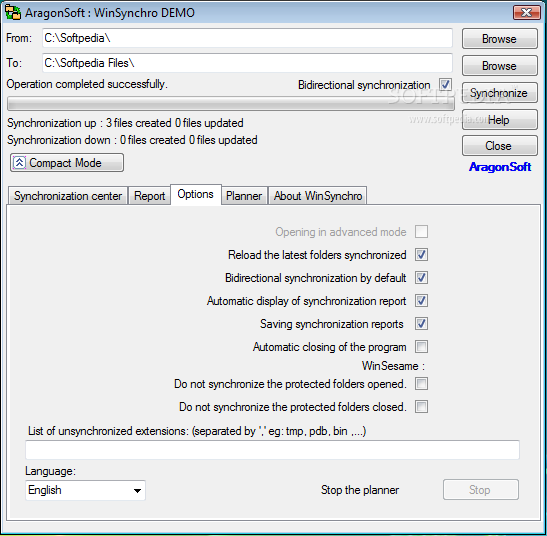Click the From path field C:\Softpedia\
Image resolution: width=547 pixels, height=536 pixels.
(x=247, y=38)
